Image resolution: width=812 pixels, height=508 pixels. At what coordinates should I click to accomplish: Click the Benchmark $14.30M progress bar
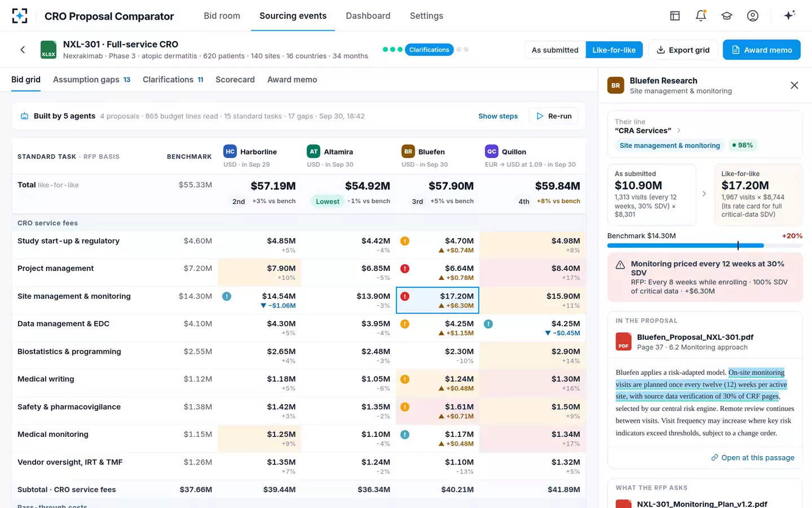[704, 246]
